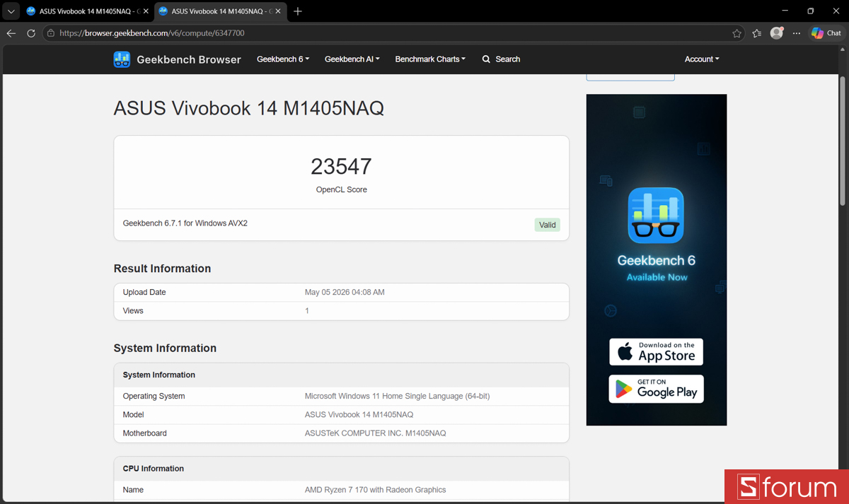Click the Operating System value Windows 11 Home

[397, 396]
